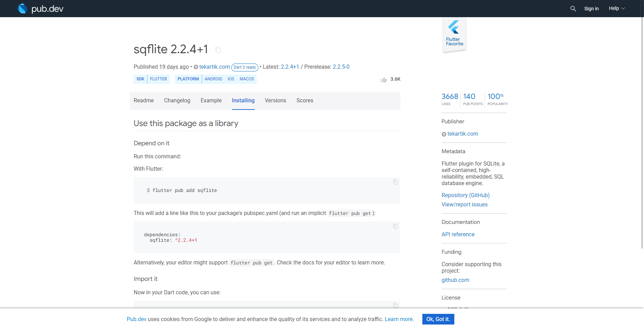The image size is (644, 330).
Task: Click the Dart 3 ready badge
Action: 245,67
